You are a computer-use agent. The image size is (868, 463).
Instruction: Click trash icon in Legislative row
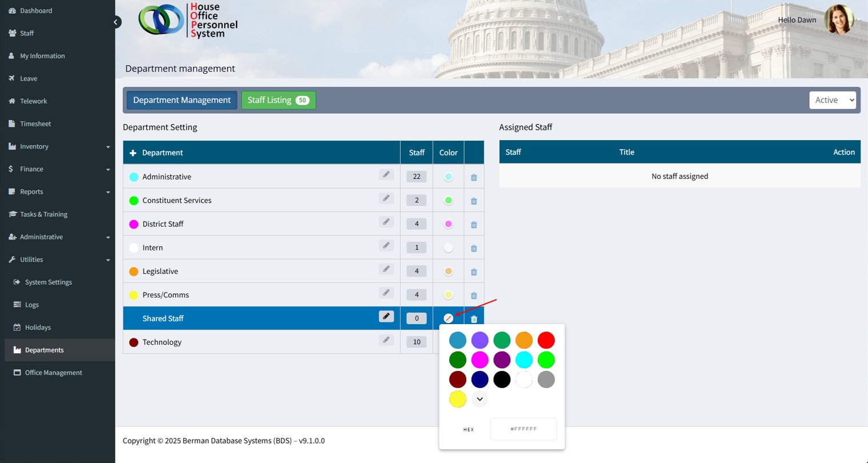click(474, 272)
